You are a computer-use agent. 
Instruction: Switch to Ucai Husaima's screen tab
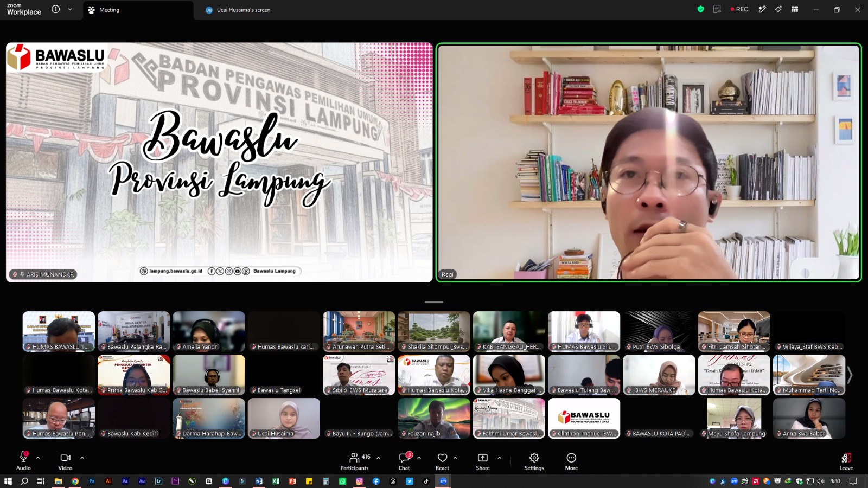coord(238,10)
